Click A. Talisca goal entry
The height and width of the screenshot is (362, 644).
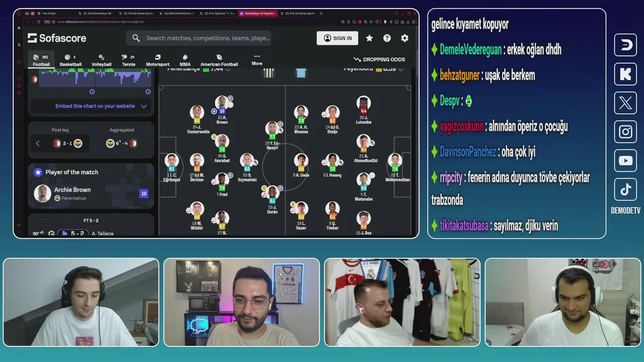pyautogui.click(x=103, y=234)
